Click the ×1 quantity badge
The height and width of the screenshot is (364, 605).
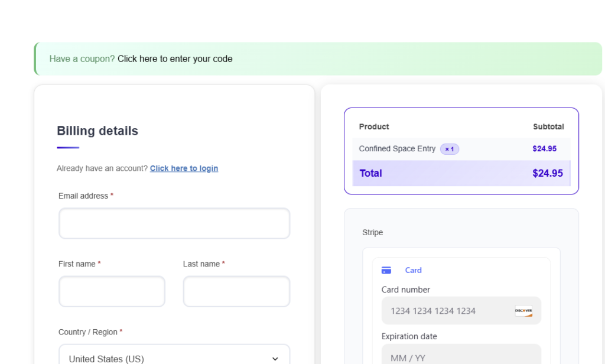click(450, 149)
